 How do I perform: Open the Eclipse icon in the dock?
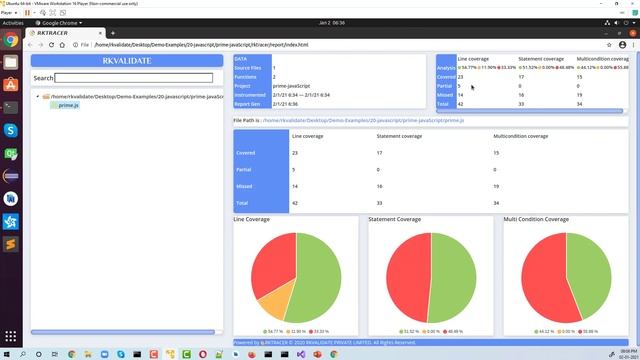tap(11, 176)
